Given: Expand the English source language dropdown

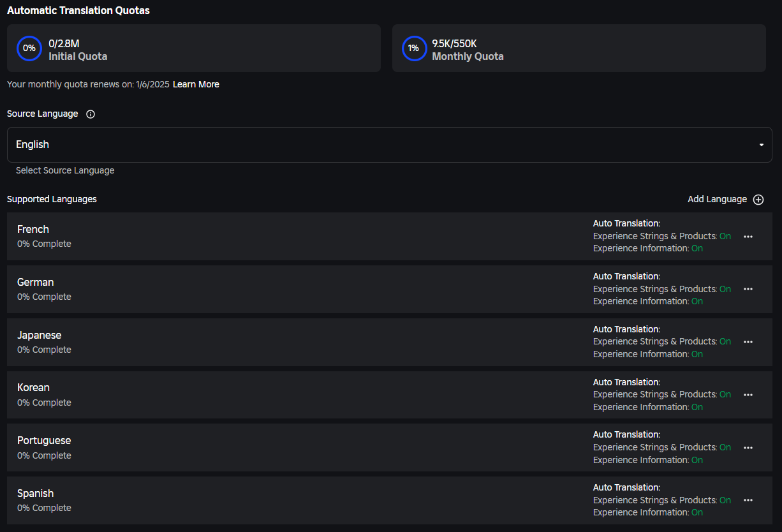Looking at the screenshot, I should point(389,145).
